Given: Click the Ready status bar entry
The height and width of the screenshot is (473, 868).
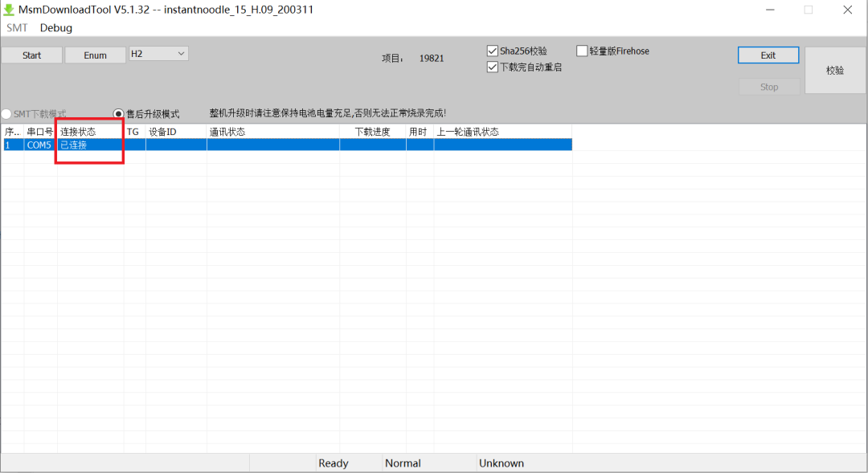Looking at the screenshot, I should coord(334,463).
